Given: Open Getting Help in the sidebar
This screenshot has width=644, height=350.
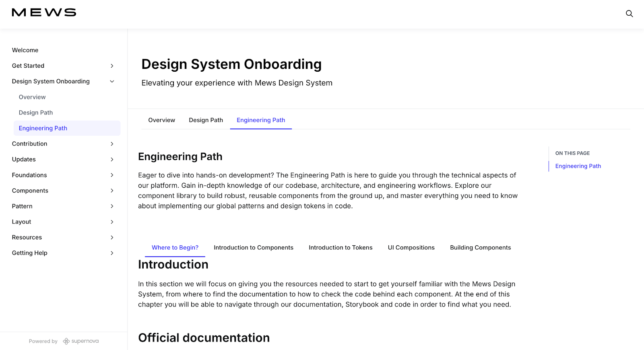Looking at the screenshot, I should [29, 253].
